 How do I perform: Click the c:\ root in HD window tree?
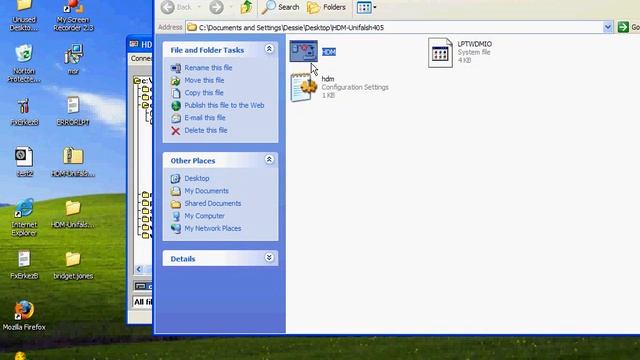[144, 80]
